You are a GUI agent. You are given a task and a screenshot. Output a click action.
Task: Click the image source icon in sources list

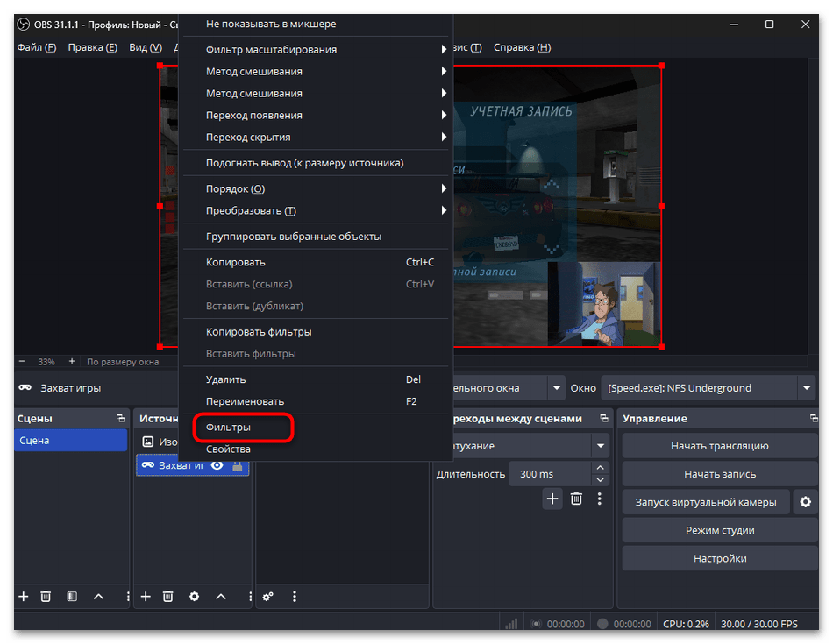(x=148, y=442)
